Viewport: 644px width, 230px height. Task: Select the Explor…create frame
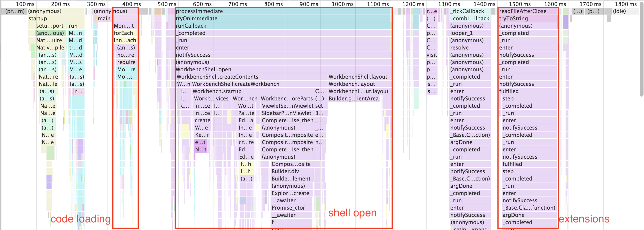(291, 193)
